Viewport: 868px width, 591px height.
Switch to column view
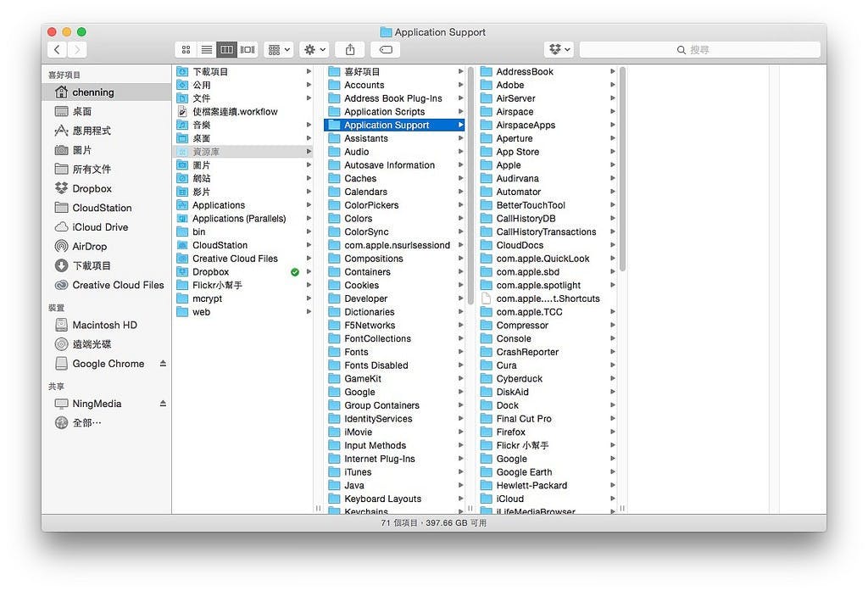[x=227, y=50]
